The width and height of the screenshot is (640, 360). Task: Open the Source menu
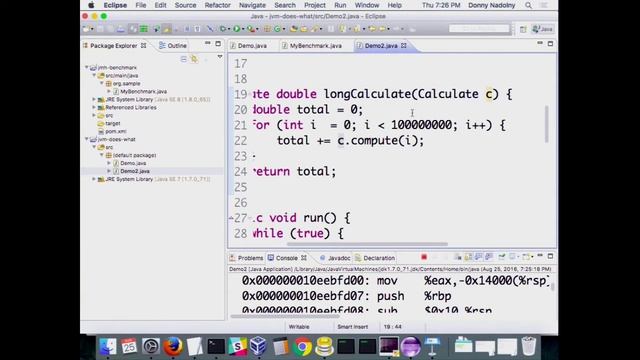(185, 5)
